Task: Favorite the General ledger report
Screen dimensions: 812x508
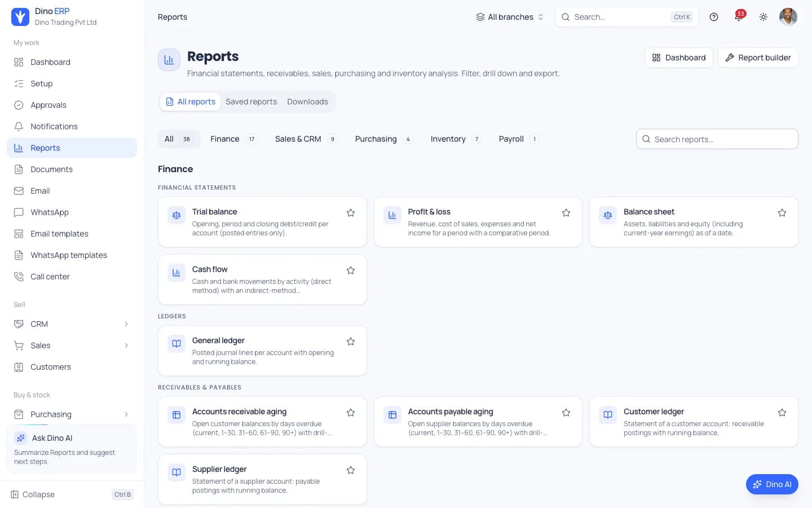Action: click(x=351, y=341)
